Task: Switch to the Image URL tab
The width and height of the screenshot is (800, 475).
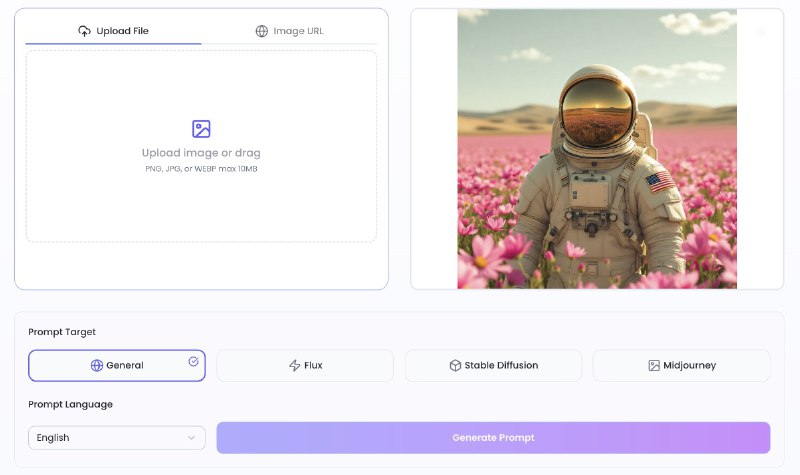Action: [x=290, y=31]
